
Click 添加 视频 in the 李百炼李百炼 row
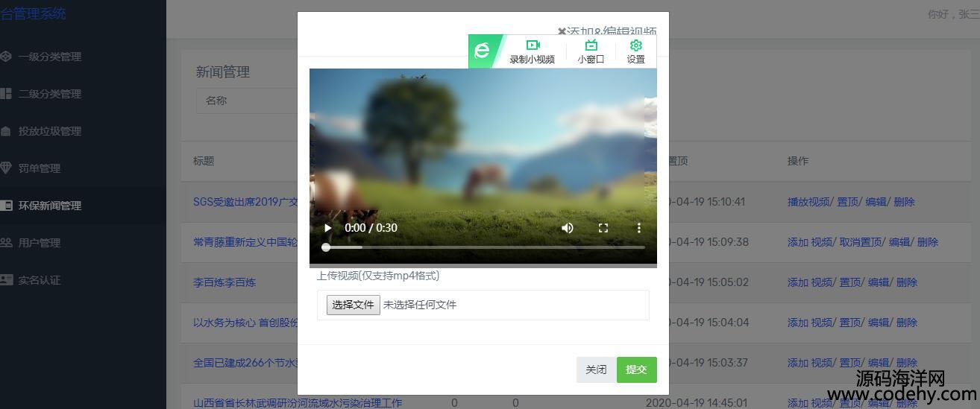pos(810,282)
